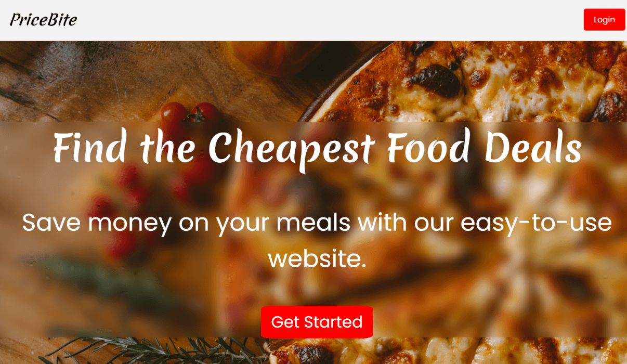Click the word Cheapest in the heading

(x=292, y=149)
